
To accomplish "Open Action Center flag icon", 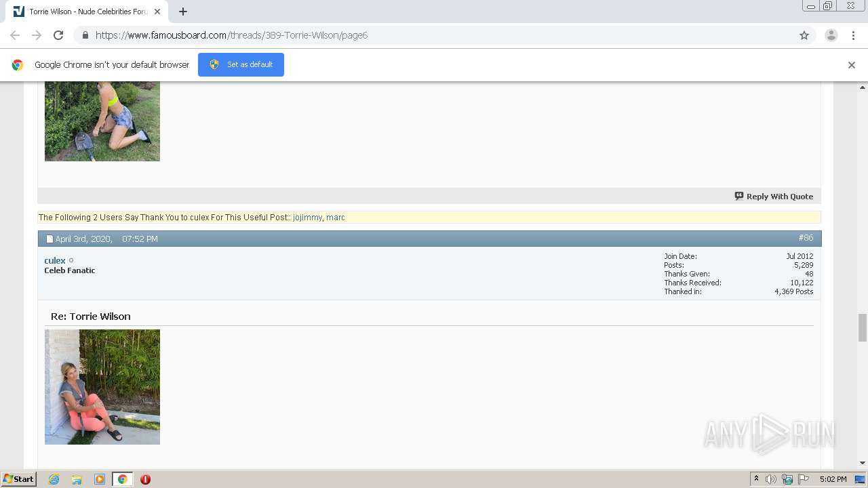I will (804, 479).
